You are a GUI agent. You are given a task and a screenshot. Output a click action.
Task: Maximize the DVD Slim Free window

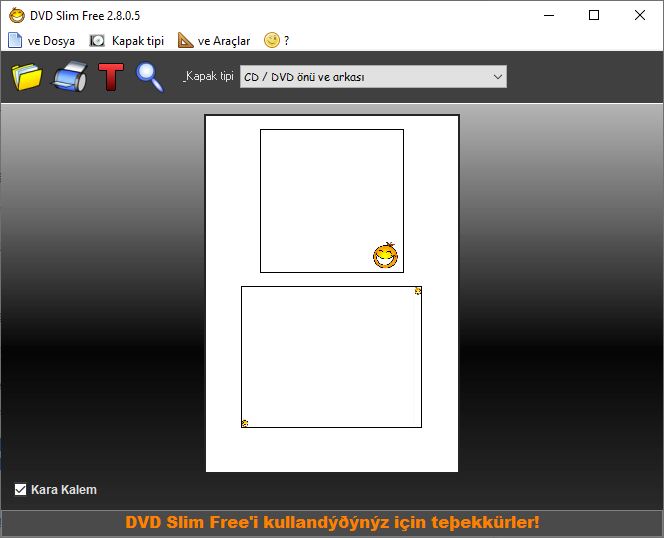[x=594, y=15]
